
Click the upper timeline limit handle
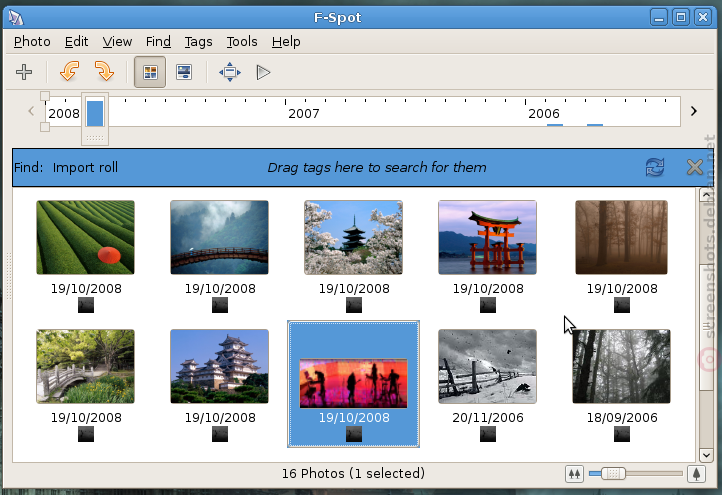(x=45, y=96)
